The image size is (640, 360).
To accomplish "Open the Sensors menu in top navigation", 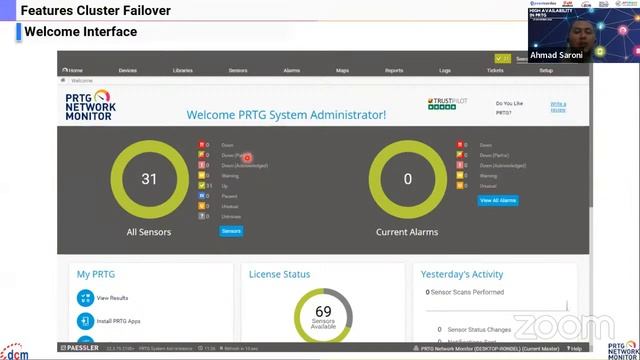I will (x=238, y=70).
